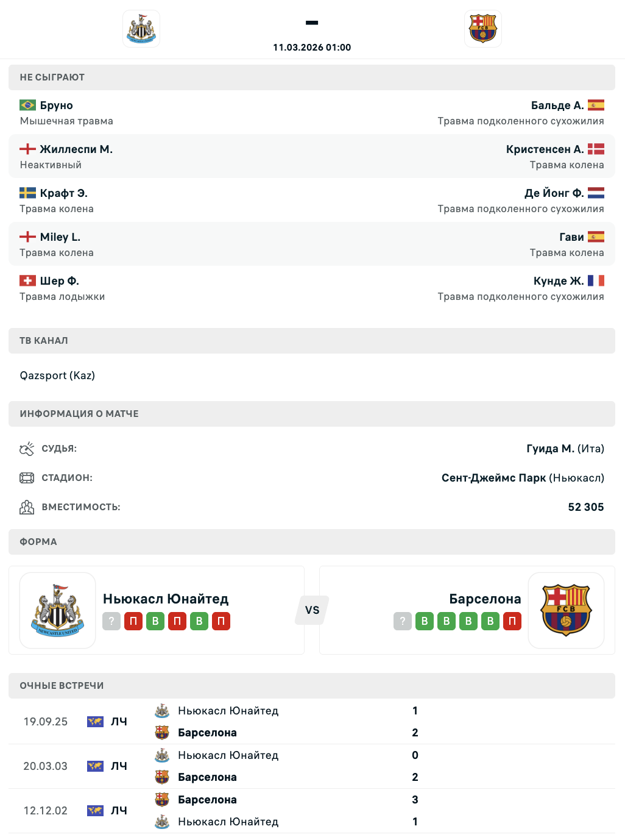Click the Denmark flag beside Кристенсен А.
The width and height of the screenshot is (625, 840).
[x=596, y=149]
